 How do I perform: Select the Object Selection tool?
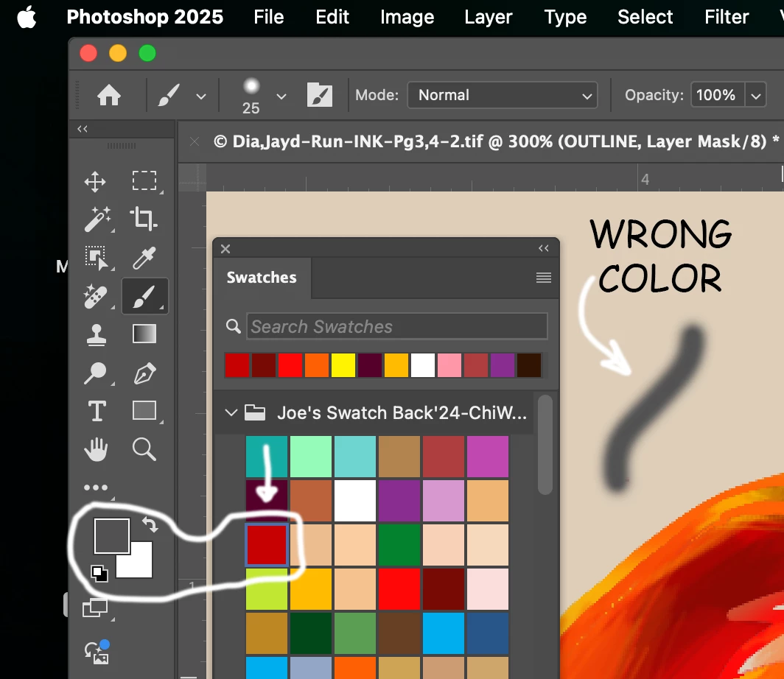96,258
